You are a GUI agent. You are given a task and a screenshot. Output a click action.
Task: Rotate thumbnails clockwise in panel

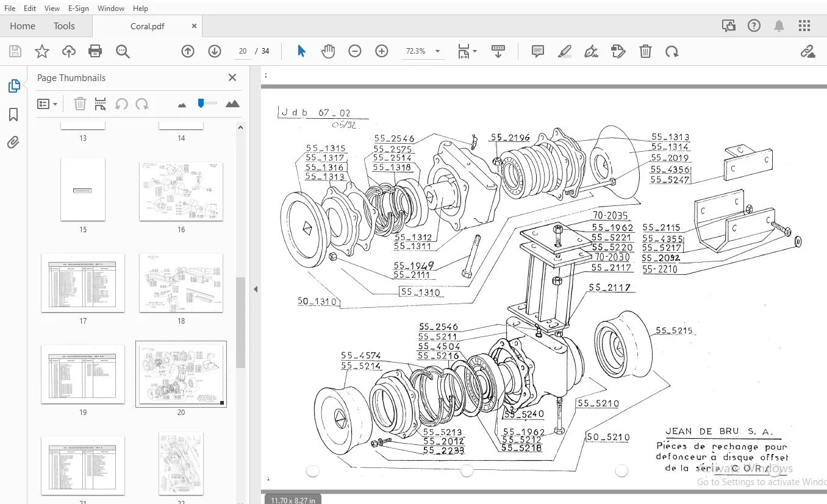coord(142,104)
